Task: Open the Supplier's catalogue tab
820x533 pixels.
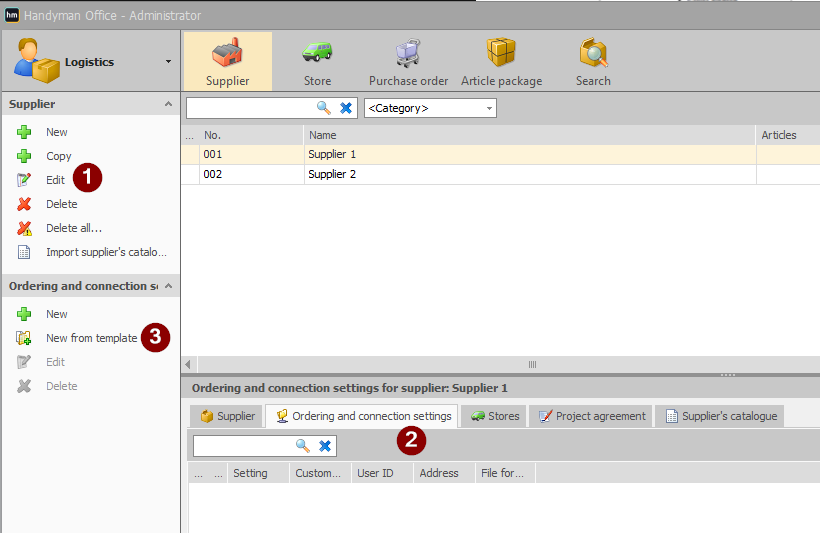Action: coord(720,416)
